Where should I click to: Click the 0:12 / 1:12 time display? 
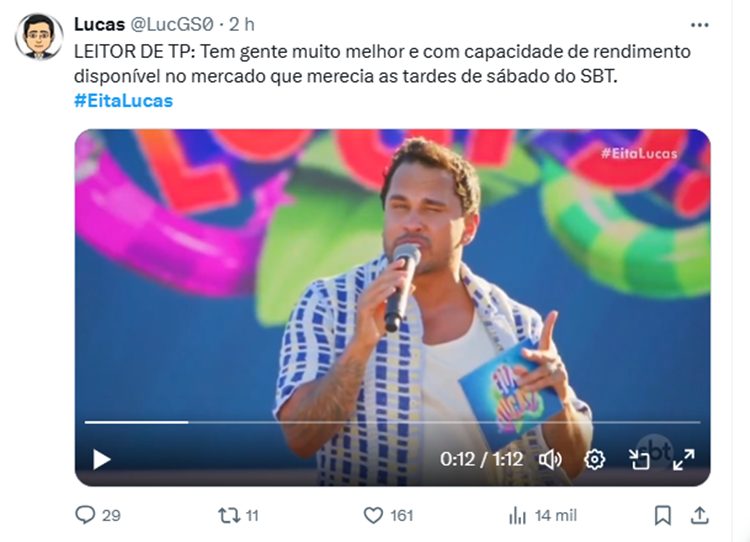coord(481,459)
